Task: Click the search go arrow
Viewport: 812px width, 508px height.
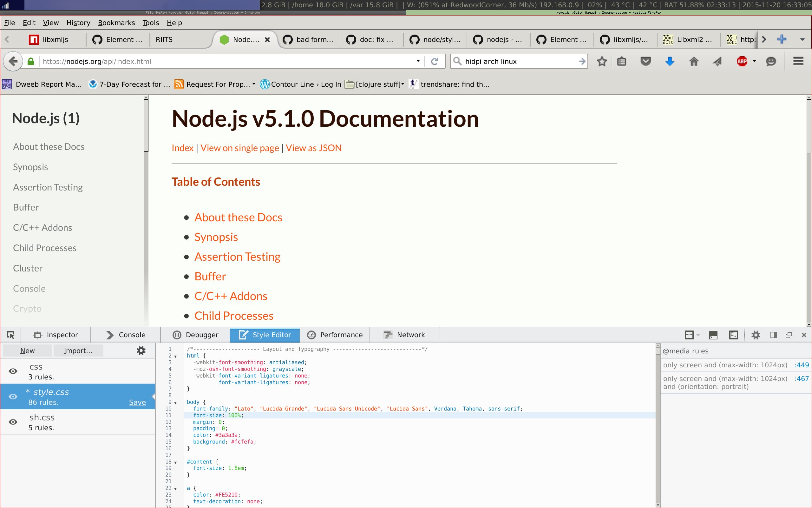Action: (x=582, y=62)
